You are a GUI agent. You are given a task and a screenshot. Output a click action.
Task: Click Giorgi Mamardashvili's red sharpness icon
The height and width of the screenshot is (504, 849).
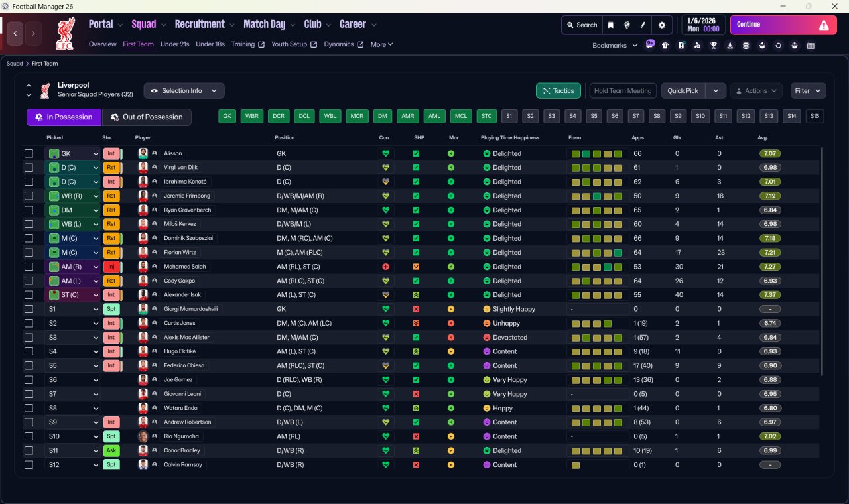coord(416,309)
